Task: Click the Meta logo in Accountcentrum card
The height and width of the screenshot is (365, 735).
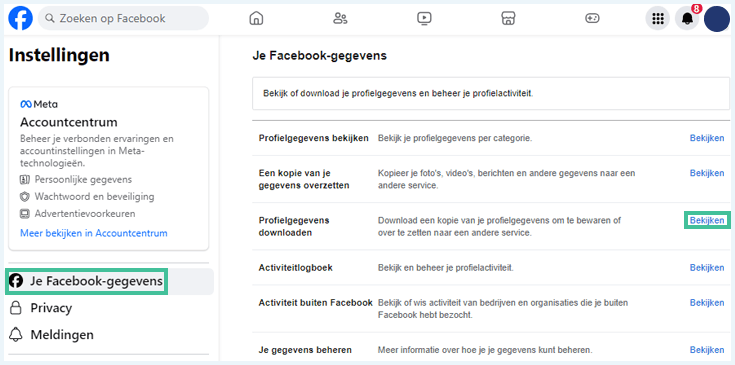Action: click(x=39, y=104)
